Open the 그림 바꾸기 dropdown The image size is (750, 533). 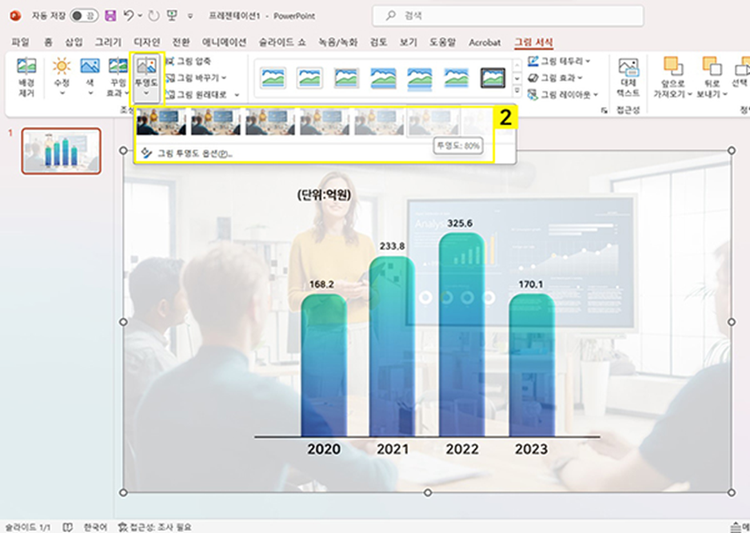pyautogui.click(x=196, y=78)
